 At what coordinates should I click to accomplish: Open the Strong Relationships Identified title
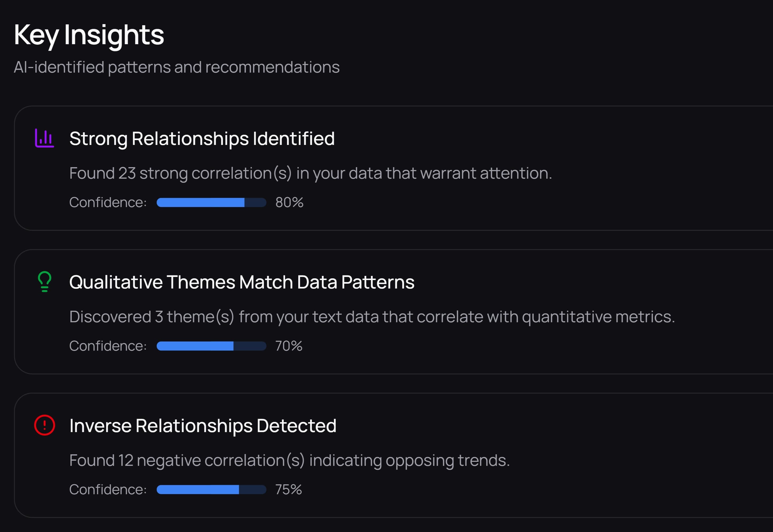point(202,139)
